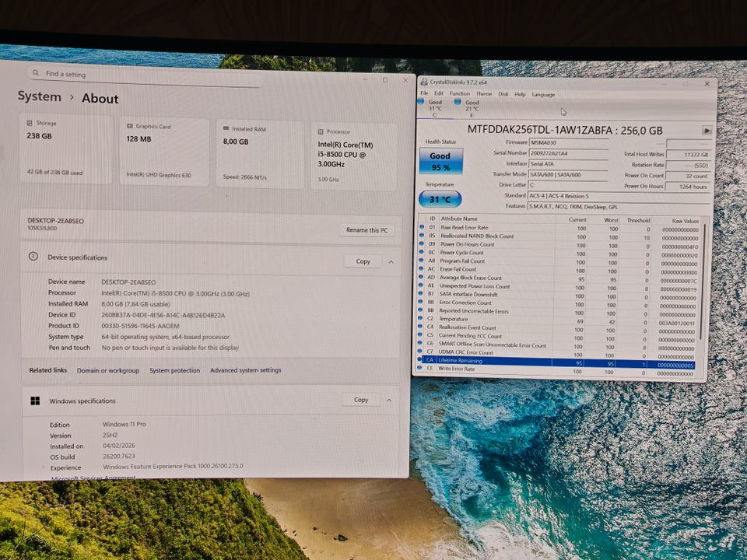Click the SMART attribute list scrollbar
The height and width of the screenshot is (560, 747).
pyautogui.click(x=703, y=281)
